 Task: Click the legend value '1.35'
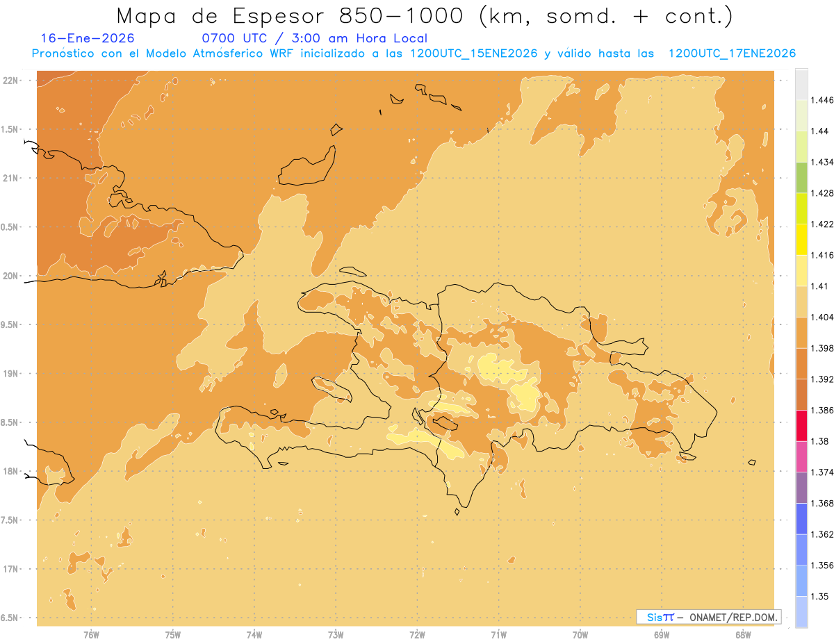point(820,596)
